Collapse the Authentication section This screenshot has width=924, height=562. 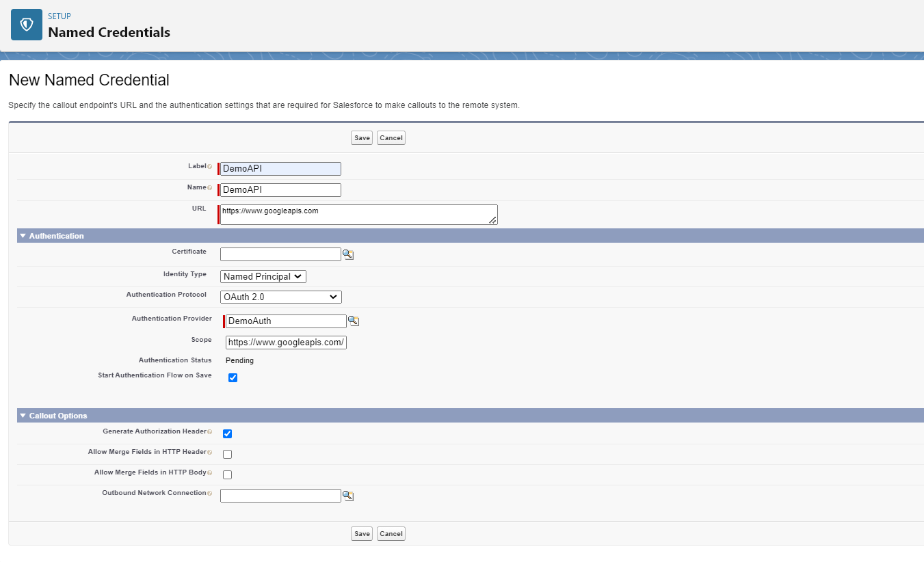point(23,236)
